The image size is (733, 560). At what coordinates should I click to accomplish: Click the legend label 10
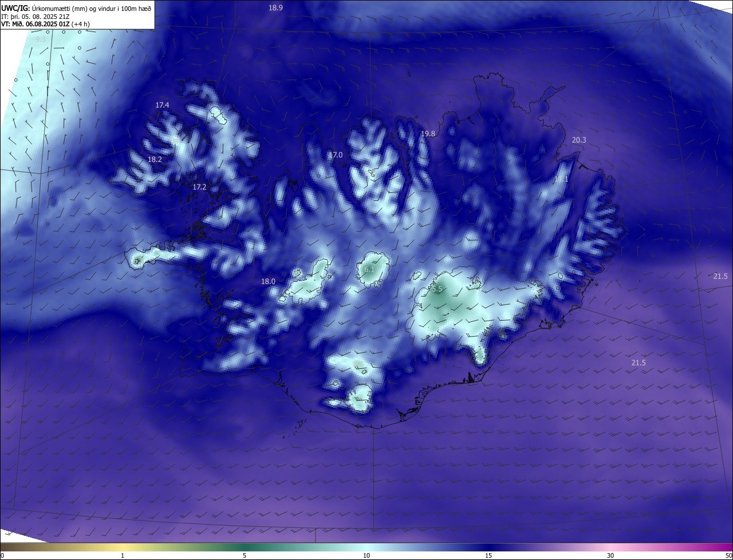[366, 555]
